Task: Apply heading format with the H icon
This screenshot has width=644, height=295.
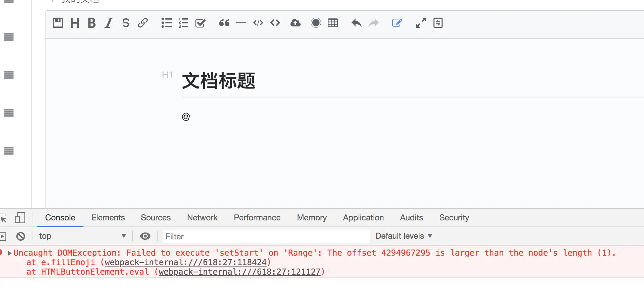Action: [x=75, y=23]
